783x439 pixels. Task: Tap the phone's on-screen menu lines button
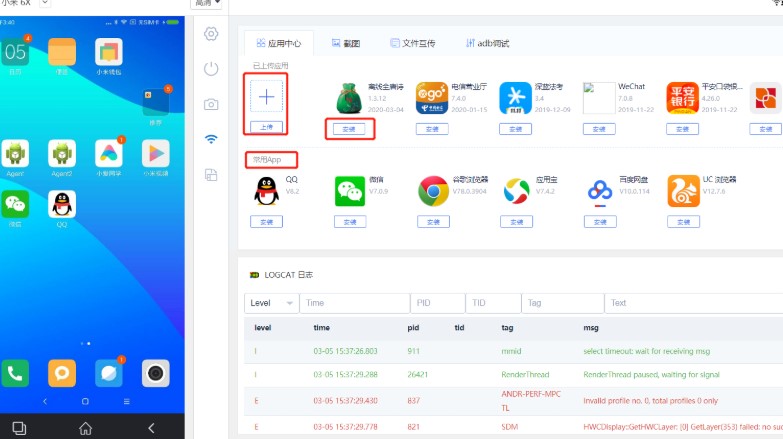tap(127, 401)
